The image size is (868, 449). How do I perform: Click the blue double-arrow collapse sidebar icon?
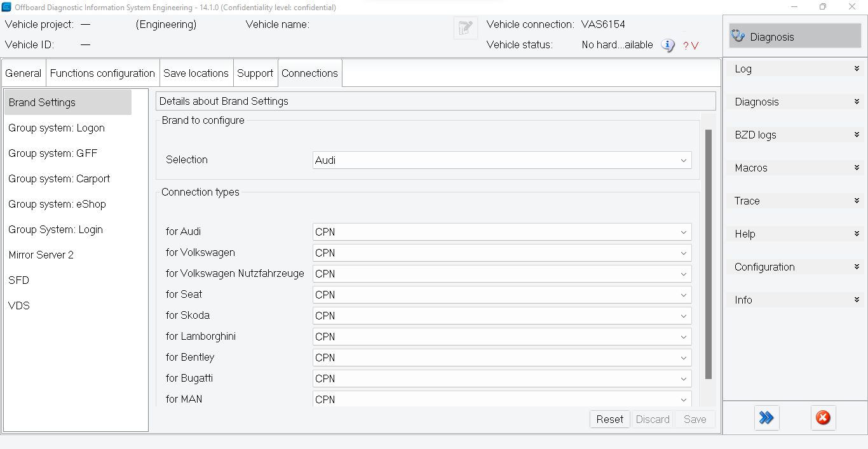pos(766,418)
